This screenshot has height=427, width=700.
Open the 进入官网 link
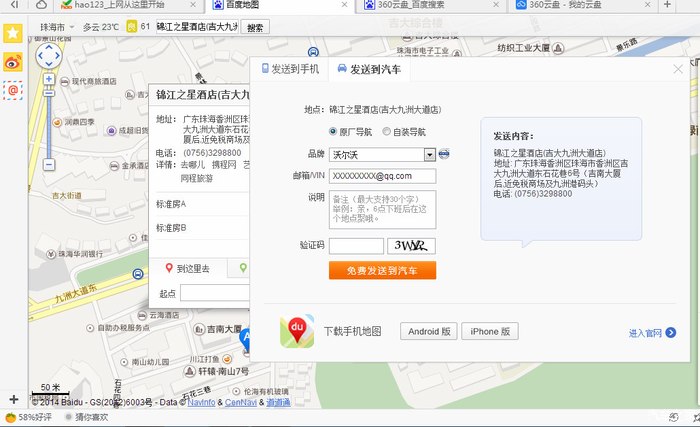click(x=650, y=333)
